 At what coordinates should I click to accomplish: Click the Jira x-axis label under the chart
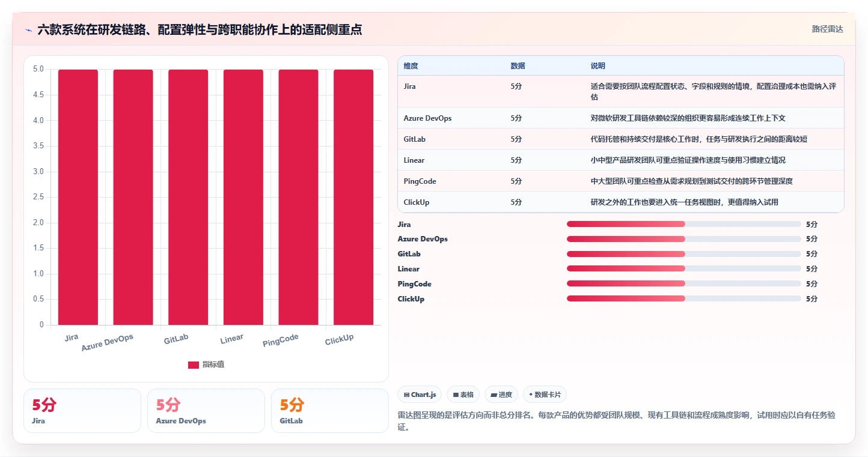(72, 337)
